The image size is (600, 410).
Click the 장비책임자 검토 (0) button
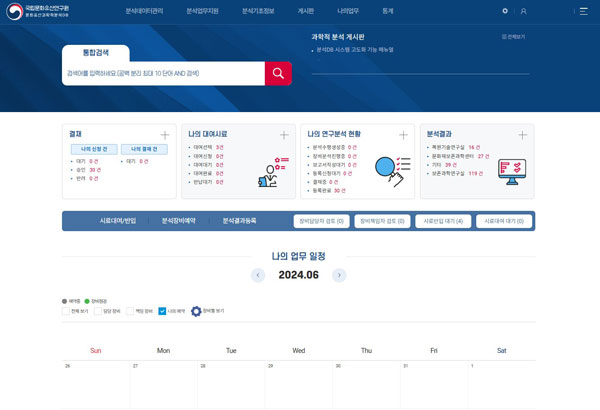pos(382,221)
